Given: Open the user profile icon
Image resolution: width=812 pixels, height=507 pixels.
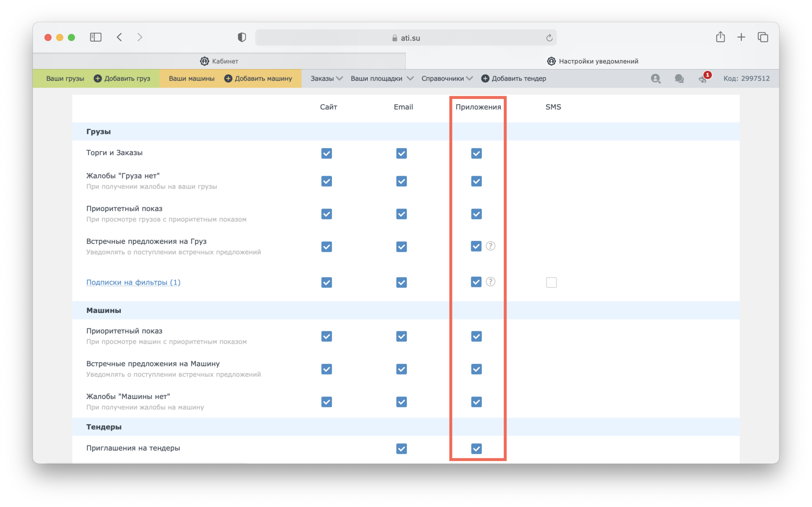Looking at the screenshot, I should pyautogui.click(x=655, y=78).
